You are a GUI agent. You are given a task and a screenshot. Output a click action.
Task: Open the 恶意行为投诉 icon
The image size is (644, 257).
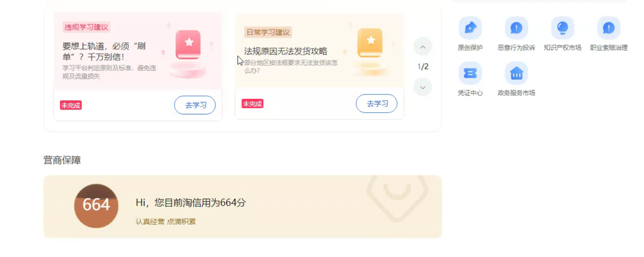point(516,28)
